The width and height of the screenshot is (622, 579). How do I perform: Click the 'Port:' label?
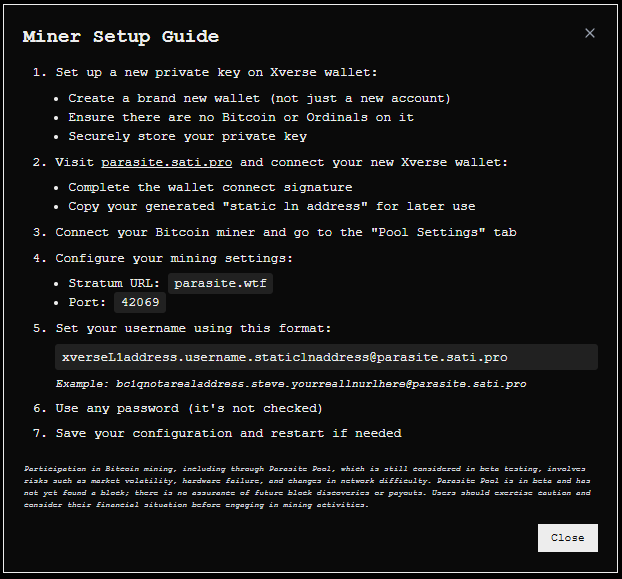[x=87, y=303]
